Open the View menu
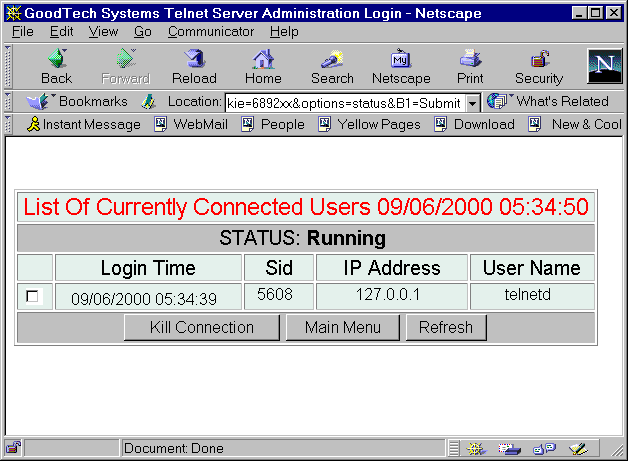Viewport: 628px width, 461px height. point(103,32)
